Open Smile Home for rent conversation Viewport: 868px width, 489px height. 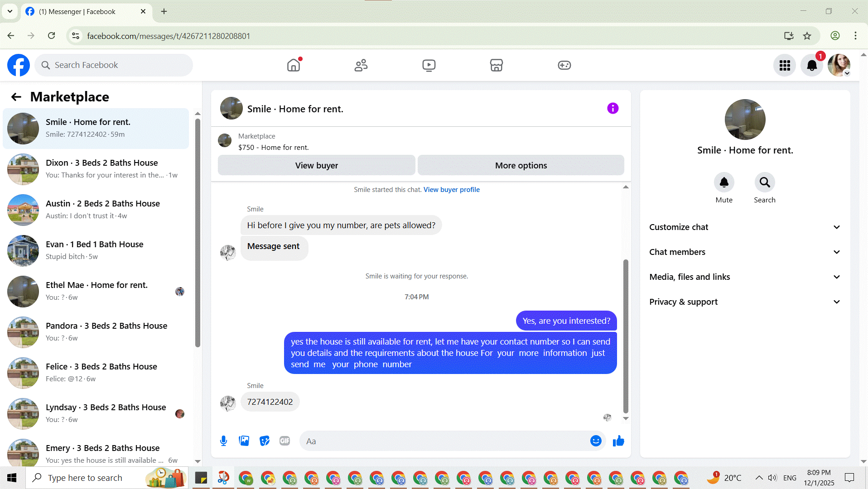(96, 129)
